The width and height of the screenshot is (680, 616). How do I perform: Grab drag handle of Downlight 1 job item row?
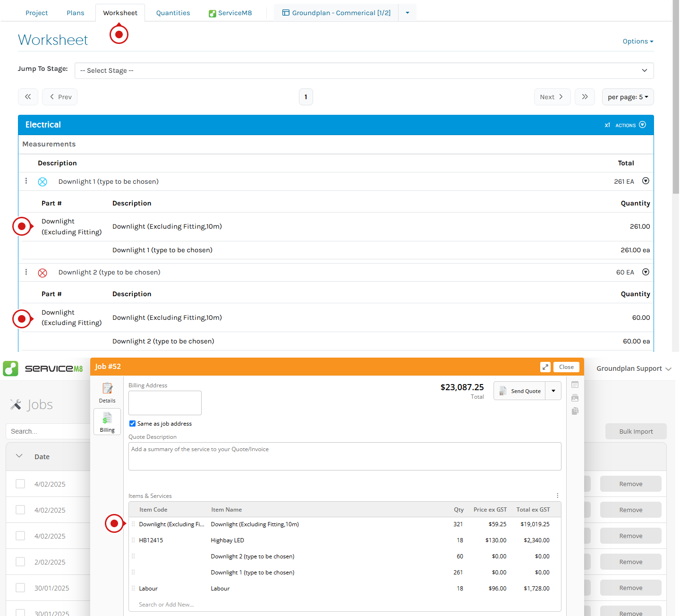(133, 572)
